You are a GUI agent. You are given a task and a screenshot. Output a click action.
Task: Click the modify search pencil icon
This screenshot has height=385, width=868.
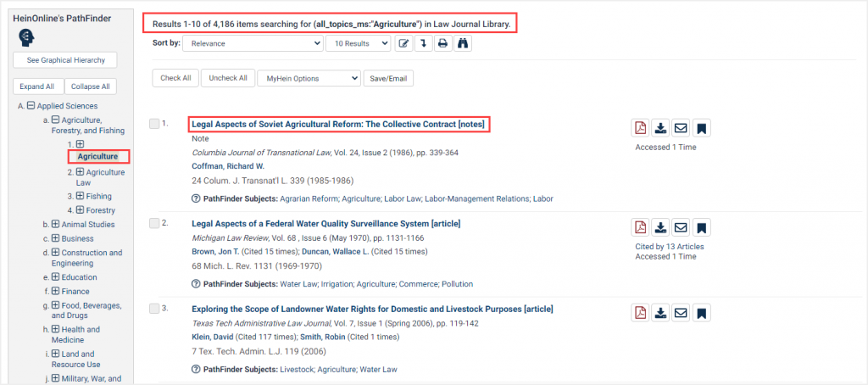[403, 43]
